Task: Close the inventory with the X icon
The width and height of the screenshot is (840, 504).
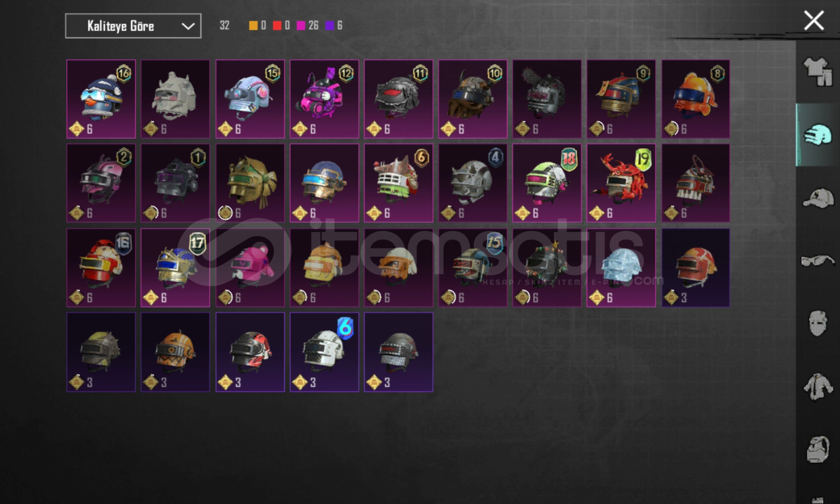Action: click(x=814, y=21)
